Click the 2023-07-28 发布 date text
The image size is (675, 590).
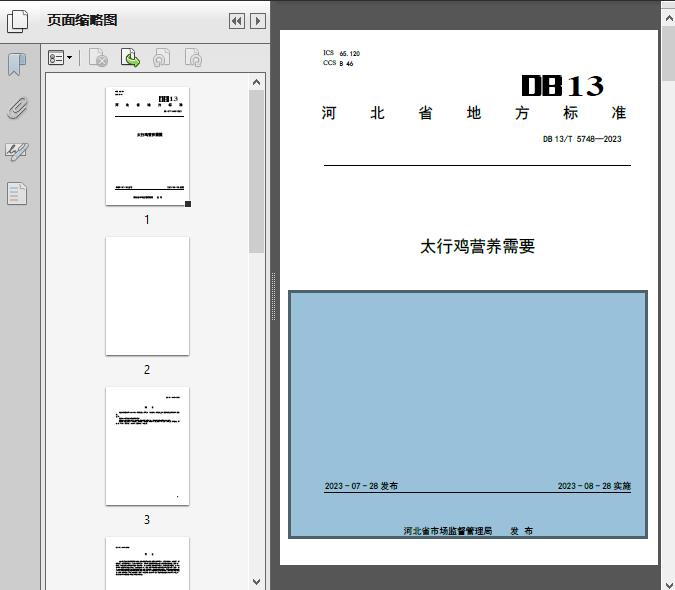pos(361,486)
